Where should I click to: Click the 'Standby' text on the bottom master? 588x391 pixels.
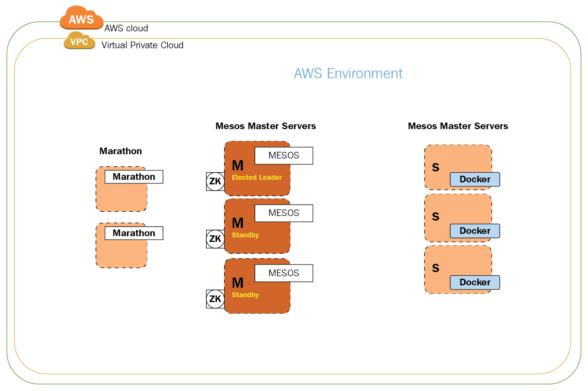pos(245,295)
